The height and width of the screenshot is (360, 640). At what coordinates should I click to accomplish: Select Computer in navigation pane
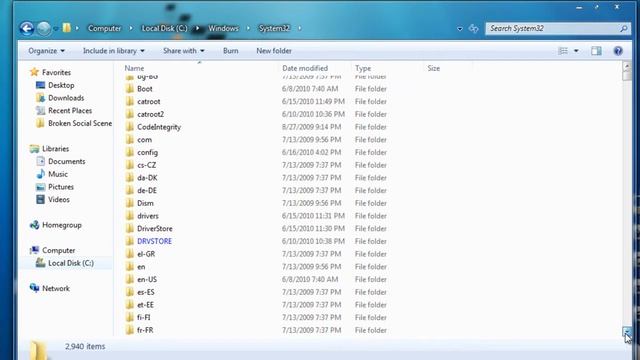[58, 250]
